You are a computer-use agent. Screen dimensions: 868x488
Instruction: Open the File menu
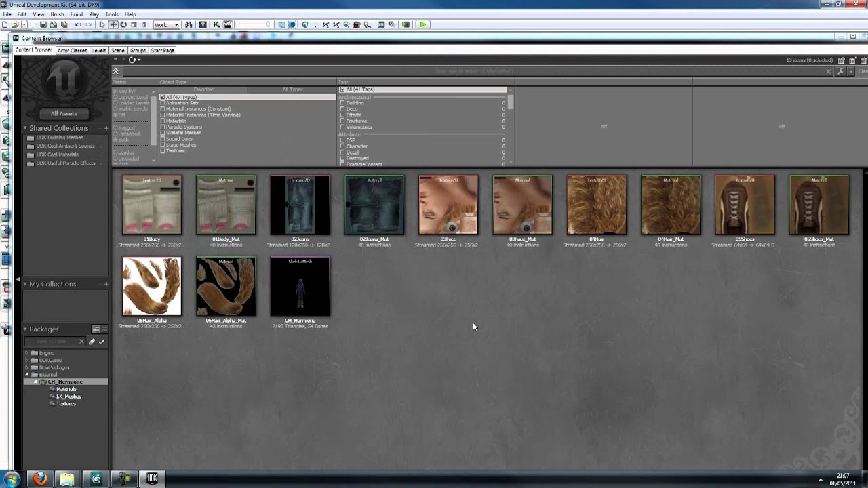[5, 14]
